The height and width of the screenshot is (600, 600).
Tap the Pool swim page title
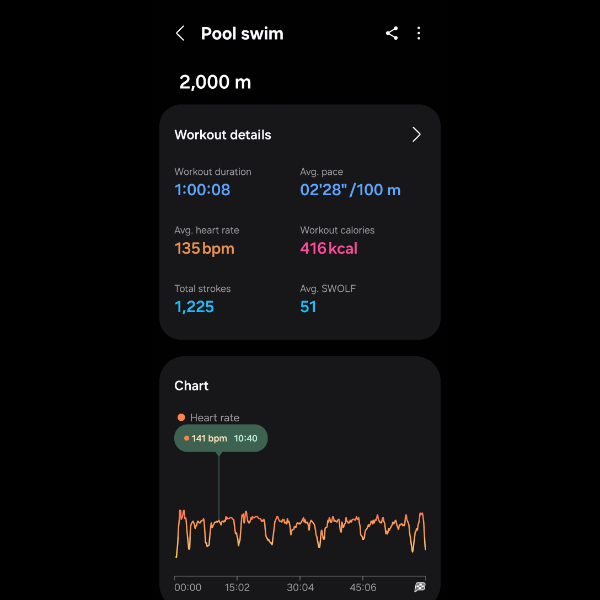242,33
